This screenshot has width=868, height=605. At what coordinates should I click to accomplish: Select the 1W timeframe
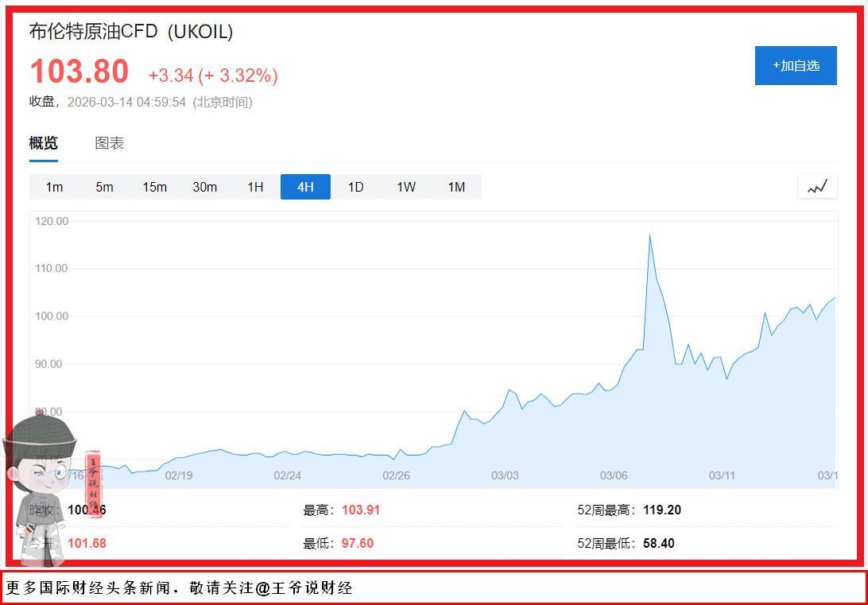coord(406,187)
